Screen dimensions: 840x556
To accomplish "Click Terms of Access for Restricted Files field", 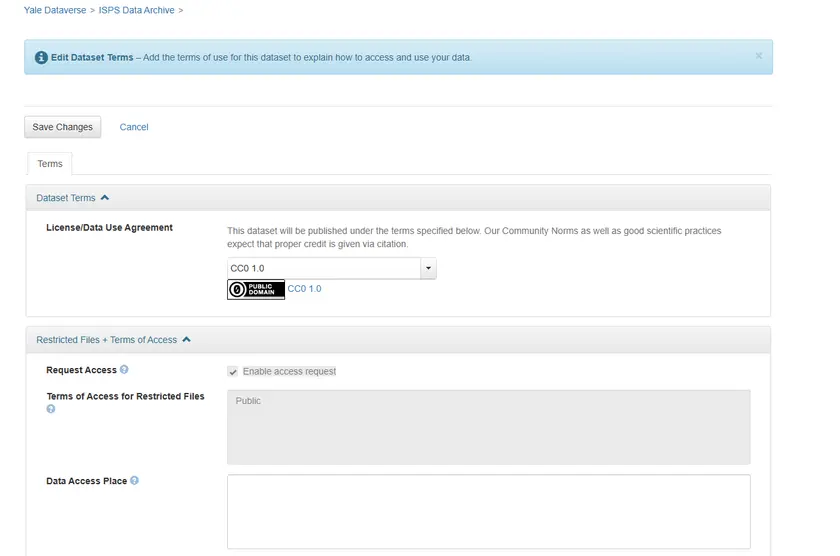I will pyautogui.click(x=488, y=427).
